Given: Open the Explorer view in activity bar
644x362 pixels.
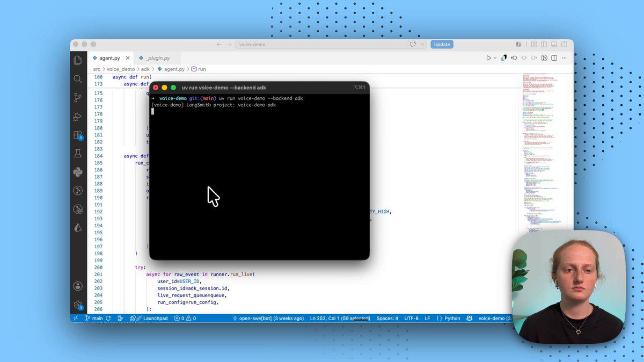Looking at the screenshot, I should [78, 60].
